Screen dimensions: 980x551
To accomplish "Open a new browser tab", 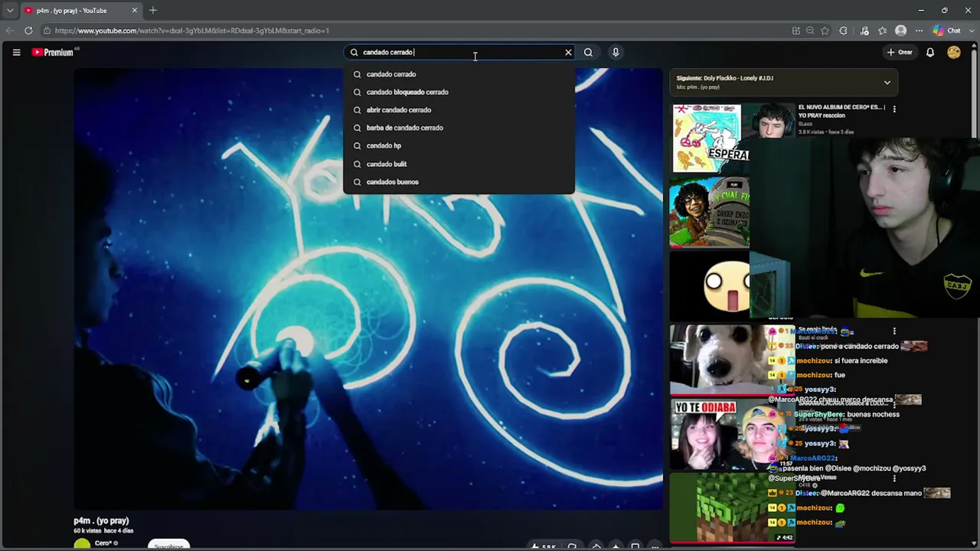I will click(153, 10).
